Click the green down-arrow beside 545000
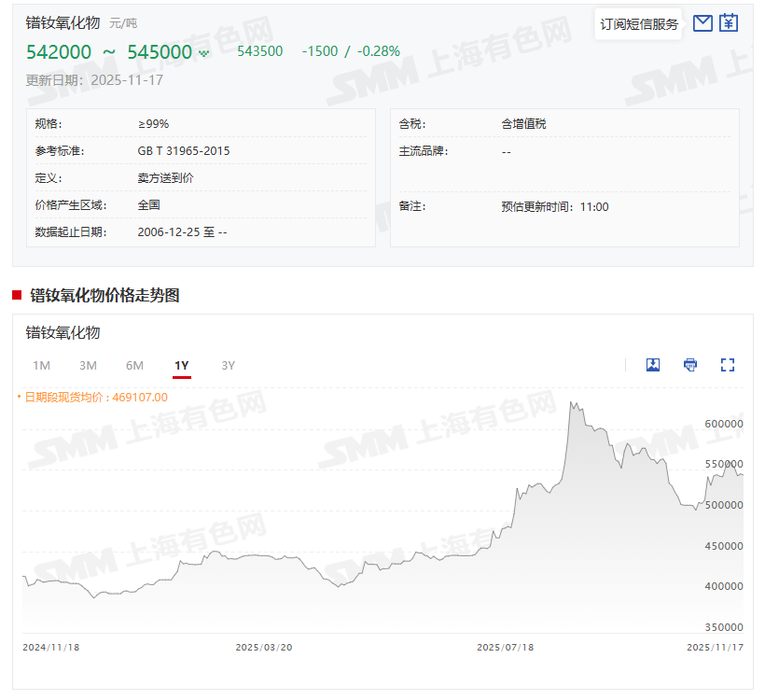765x700 pixels. coord(204,53)
